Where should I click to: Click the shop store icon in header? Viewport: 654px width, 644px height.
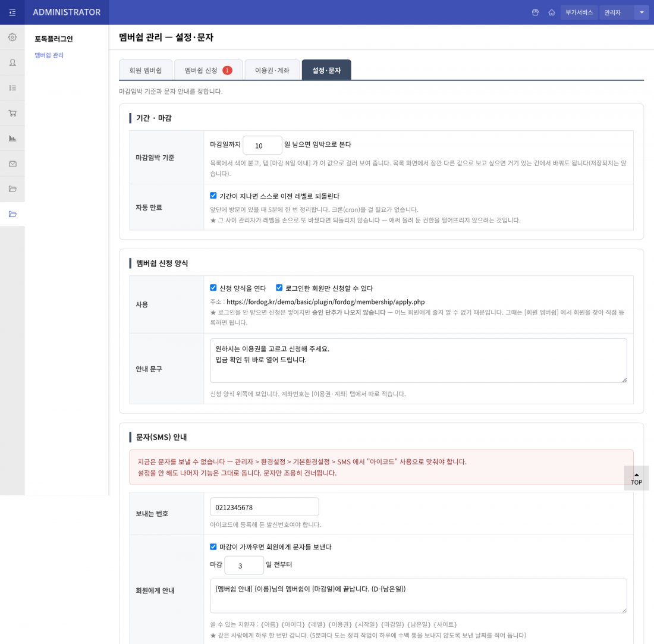click(535, 12)
